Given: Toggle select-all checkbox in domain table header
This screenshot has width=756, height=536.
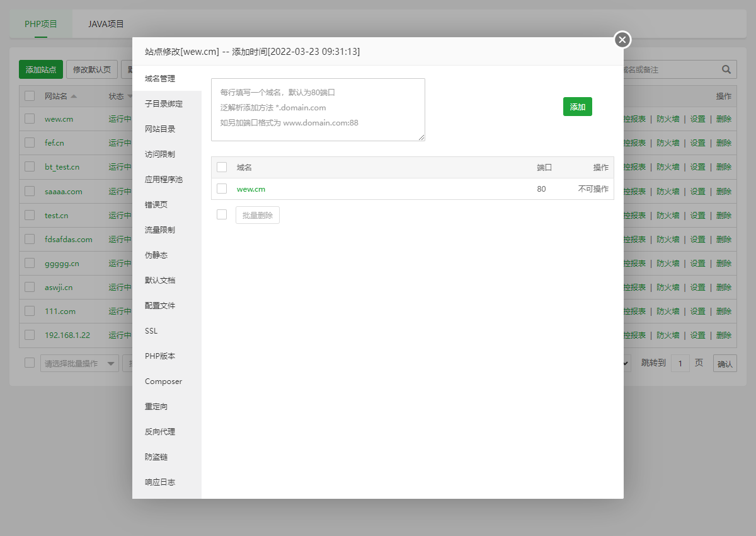Looking at the screenshot, I should click(x=222, y=167).
